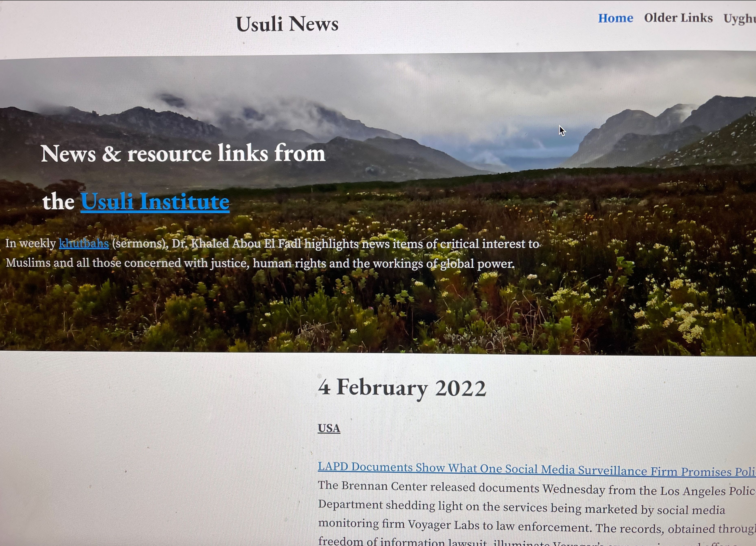Click the 'Department shedding light' line
The width and height of the screenshot is (756, 546).
521,507
